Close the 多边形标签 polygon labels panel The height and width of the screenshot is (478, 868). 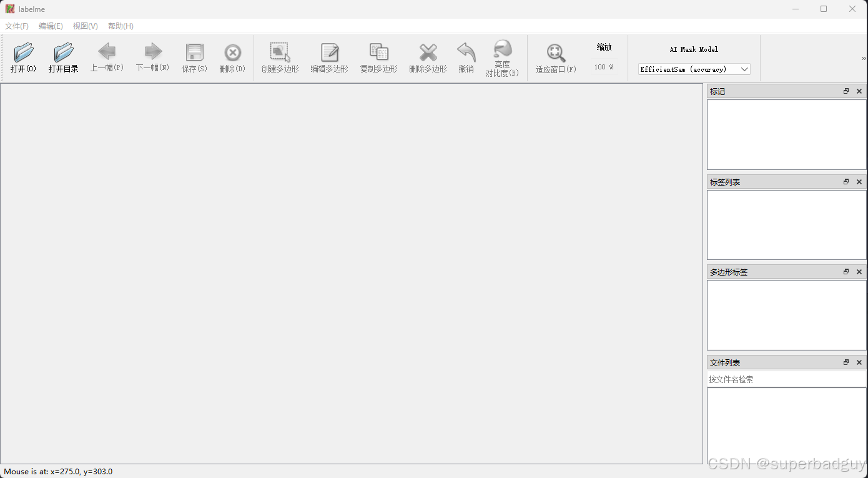click(x=859, y=272)
